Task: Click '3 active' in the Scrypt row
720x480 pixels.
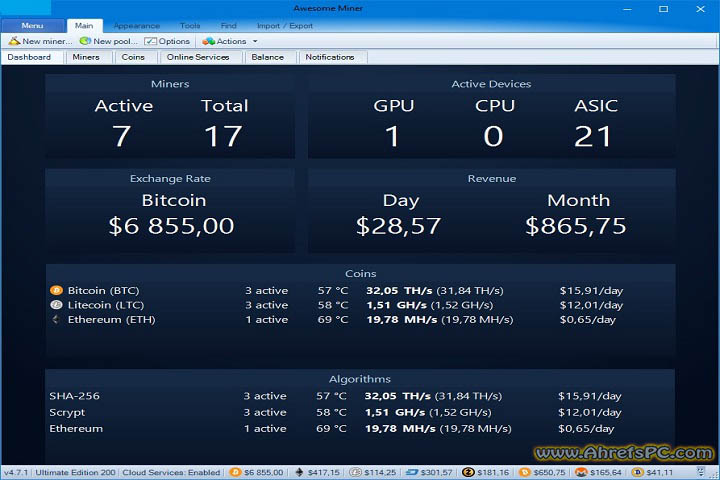Action: coord(265,412)
